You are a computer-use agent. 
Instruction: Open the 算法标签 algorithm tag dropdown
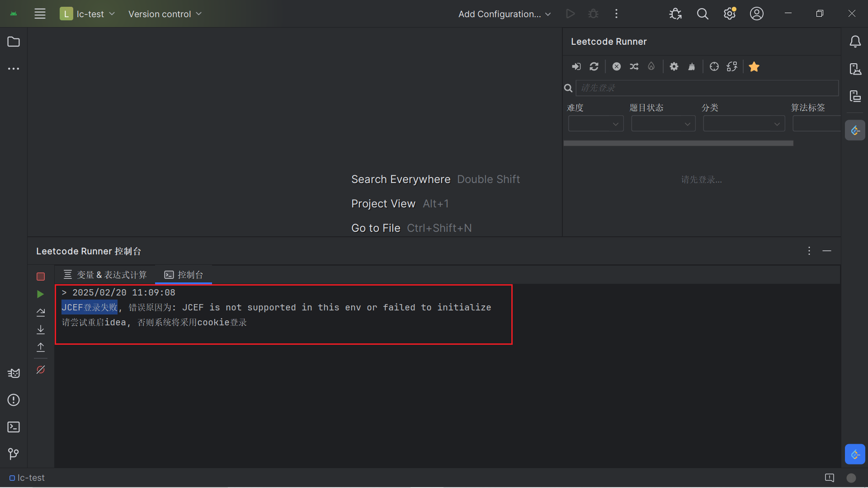click(x=816, y=124)
